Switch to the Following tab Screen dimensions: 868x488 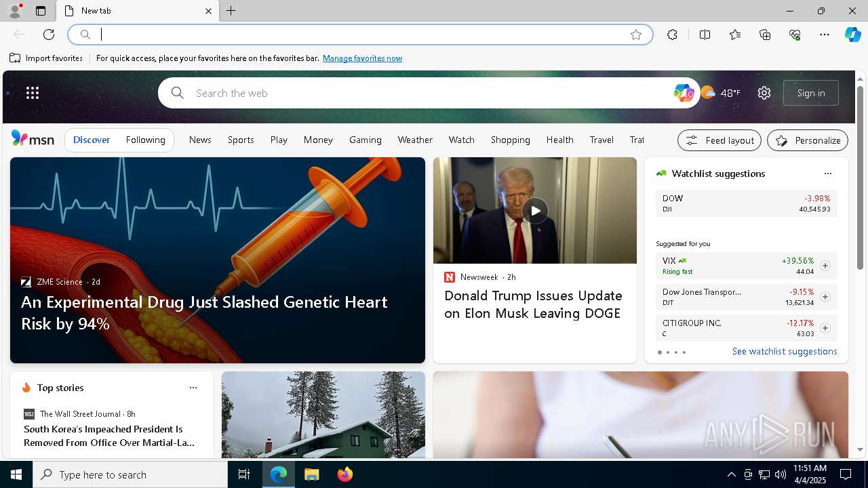pyautogui.click(x=146, y=140)
